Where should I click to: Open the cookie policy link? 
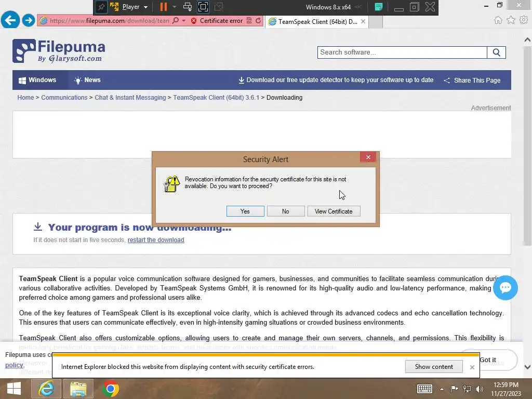tap(14, 365)
